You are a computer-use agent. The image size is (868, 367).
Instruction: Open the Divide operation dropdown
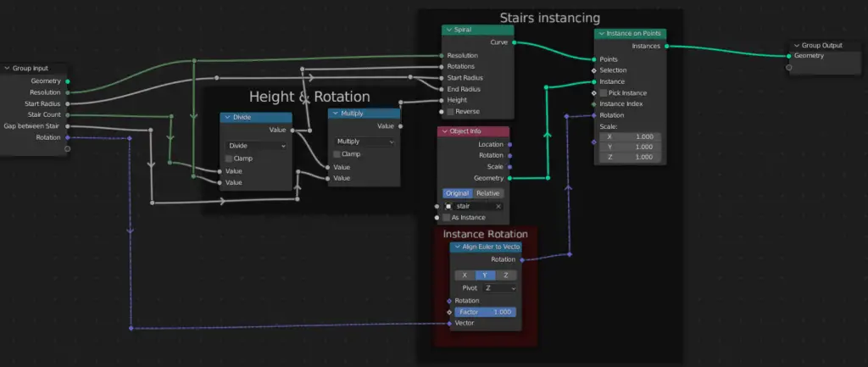[x=256, y=146]
